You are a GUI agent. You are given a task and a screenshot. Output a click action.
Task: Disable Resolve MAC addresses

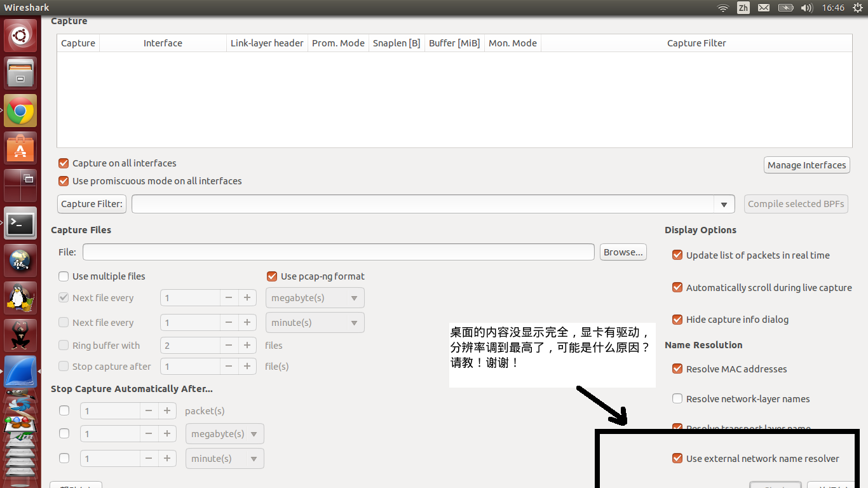677,369
